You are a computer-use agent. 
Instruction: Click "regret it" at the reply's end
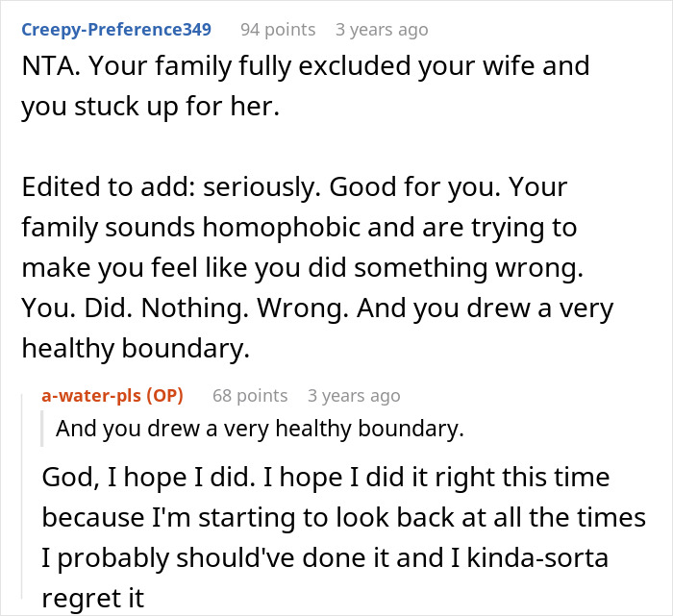pyautogui.click(x=92, y=598)
